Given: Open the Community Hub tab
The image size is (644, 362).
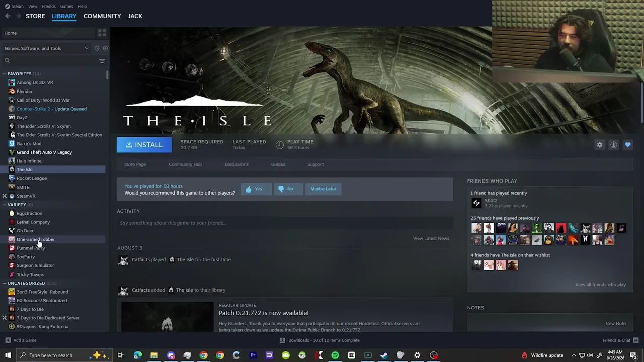Looking at the screenshot, I should pyautogui.click(x=185, y=164).
